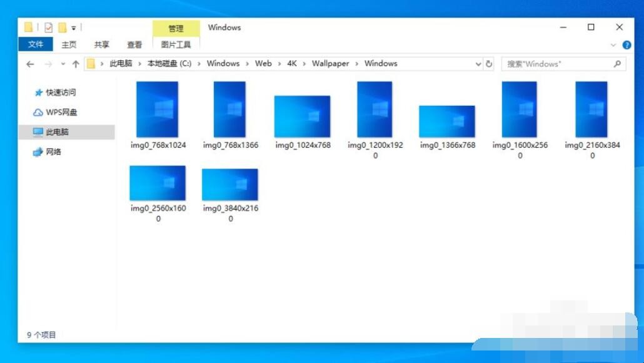Go up one folder level

pyautogui.click(x=76, y=64)
